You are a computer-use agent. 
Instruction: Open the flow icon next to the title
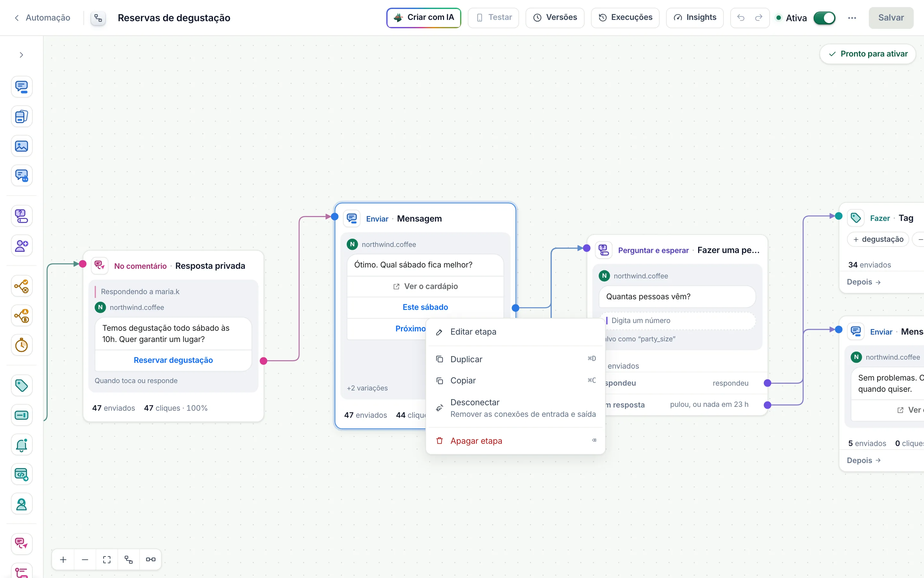98,18
